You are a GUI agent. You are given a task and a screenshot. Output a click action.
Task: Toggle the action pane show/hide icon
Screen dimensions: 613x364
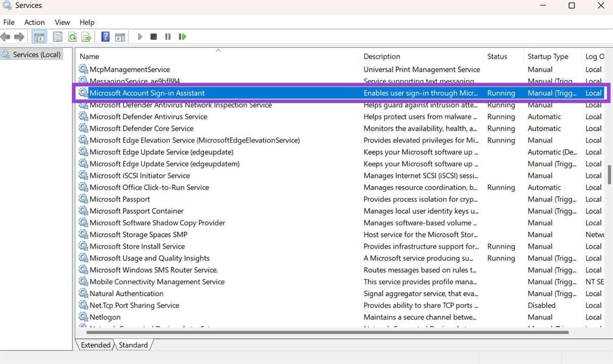[120, 36]
